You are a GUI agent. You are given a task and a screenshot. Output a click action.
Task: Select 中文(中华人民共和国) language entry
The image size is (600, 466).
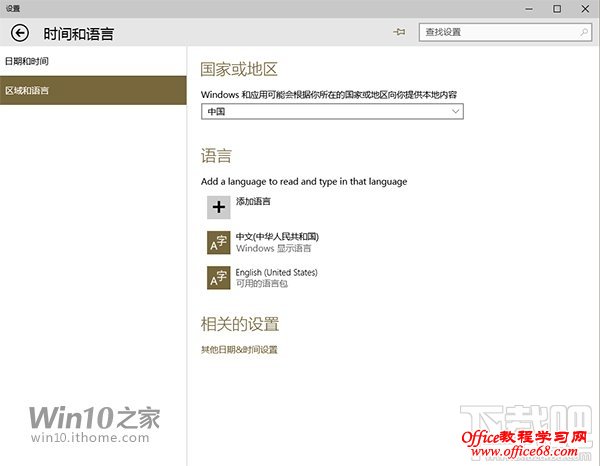coord(277,236)
